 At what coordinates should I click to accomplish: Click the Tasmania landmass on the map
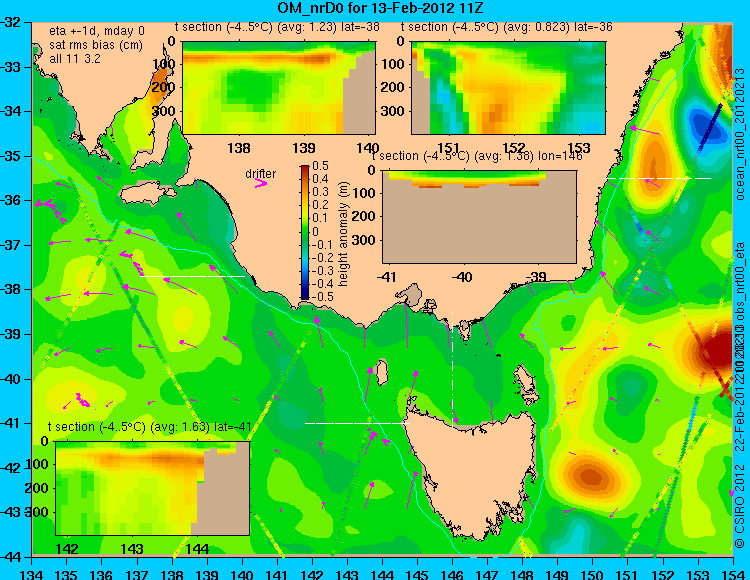[x=474, y=473]
